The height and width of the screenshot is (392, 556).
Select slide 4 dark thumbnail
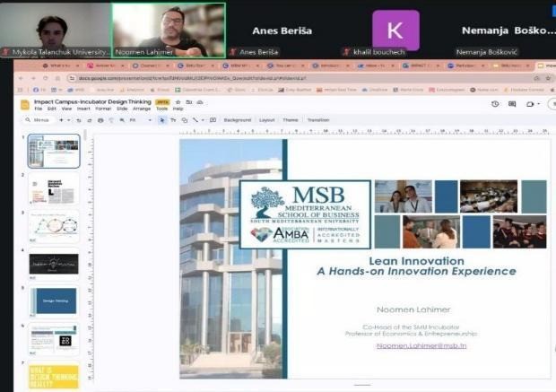pos(54,264)
